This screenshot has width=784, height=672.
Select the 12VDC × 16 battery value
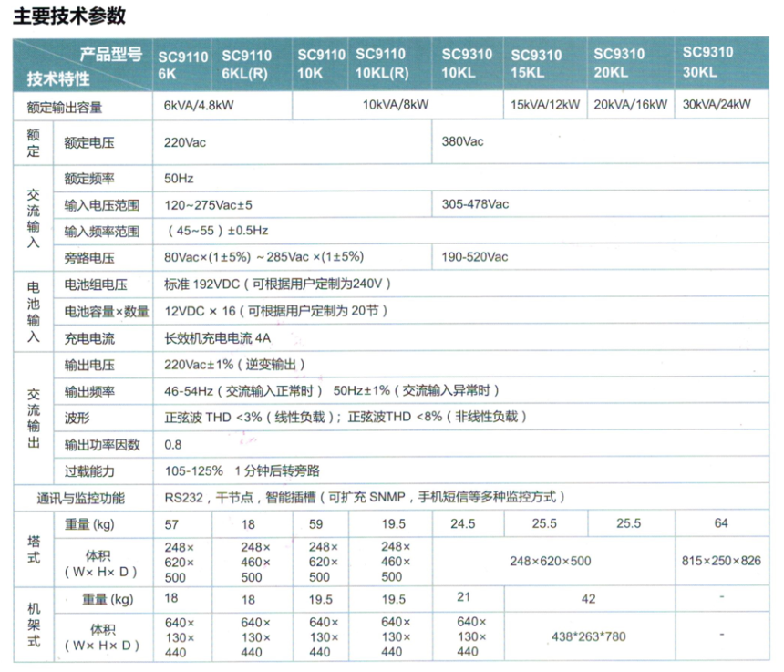click(276, 311)
